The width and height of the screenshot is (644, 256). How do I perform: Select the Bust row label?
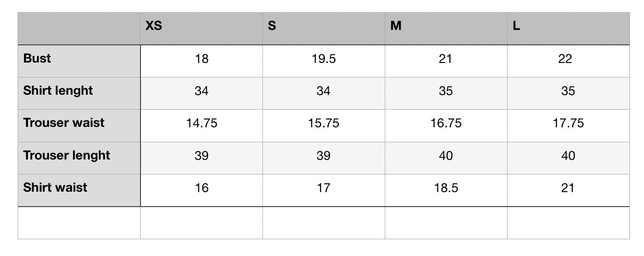[79, 61]
